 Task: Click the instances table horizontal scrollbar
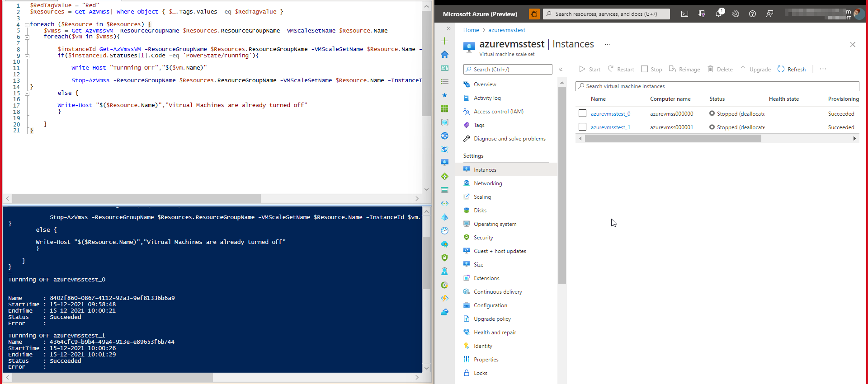(673, 139)
